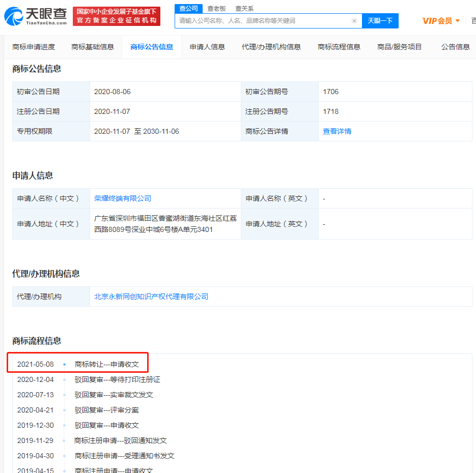Image resolution: width=476 pixels, height=473 pixels.
Task: Open the 查看详情 announcement link
Action: coord(337,131)
